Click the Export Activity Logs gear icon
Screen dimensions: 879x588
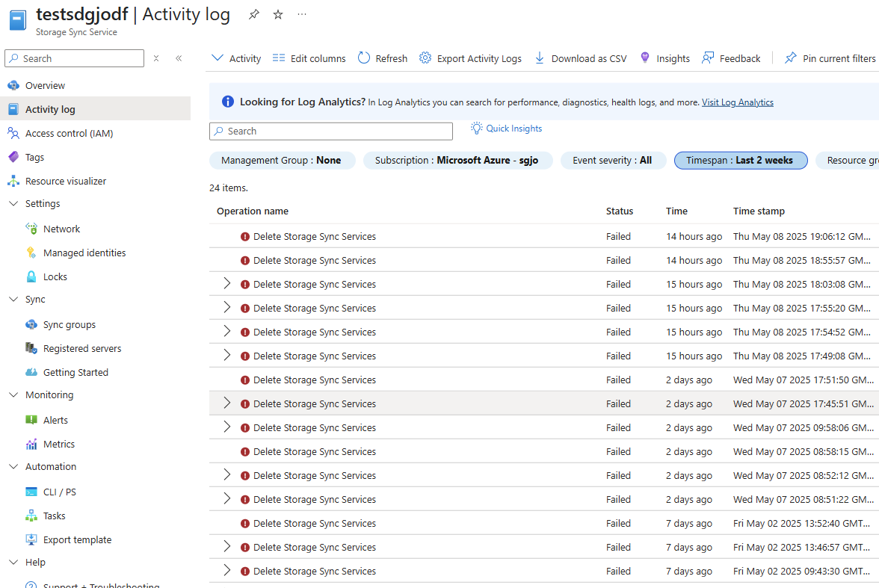pyautogui.click(x=425, y=58)
